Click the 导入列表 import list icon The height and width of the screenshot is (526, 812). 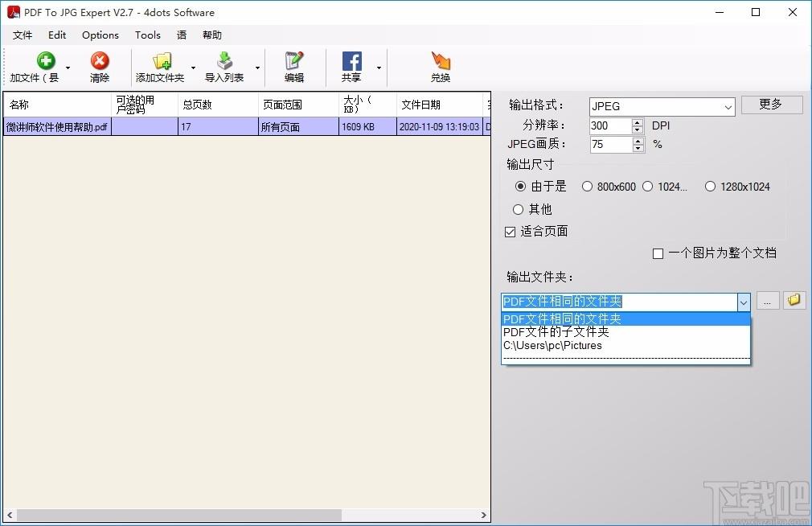[224, 60]
